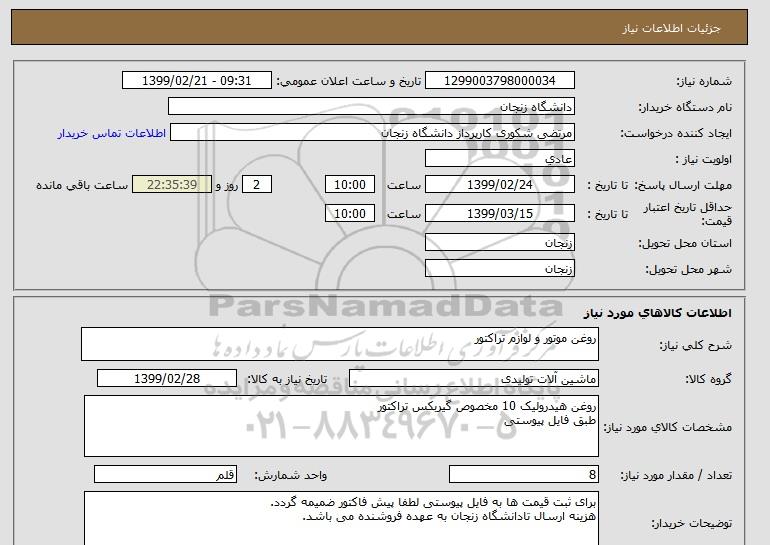The width and height of the screenshot is (770, 545).
Task: Click label استان محل تحویل
Action: coord(685,244)
